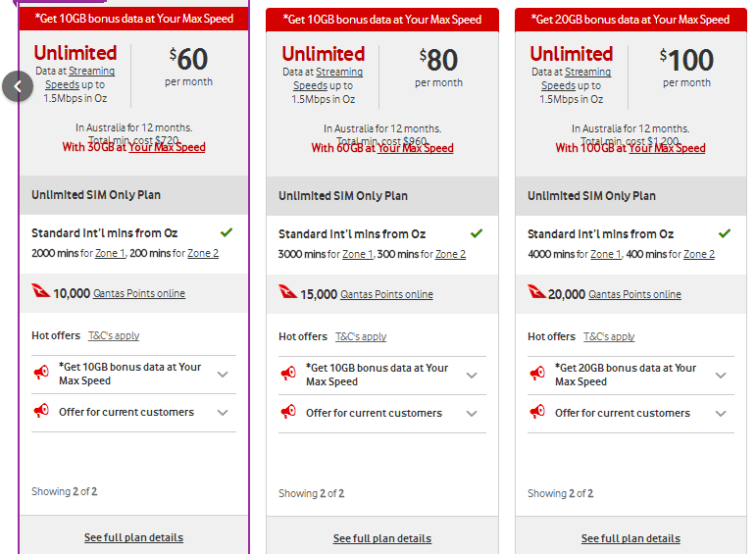Click Qantas logo icon in $80 plan

pos(288,291)
